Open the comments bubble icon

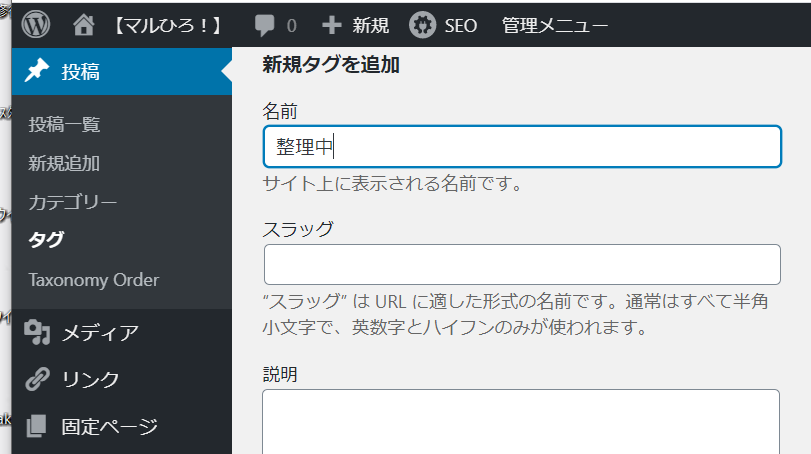[264, 25]
